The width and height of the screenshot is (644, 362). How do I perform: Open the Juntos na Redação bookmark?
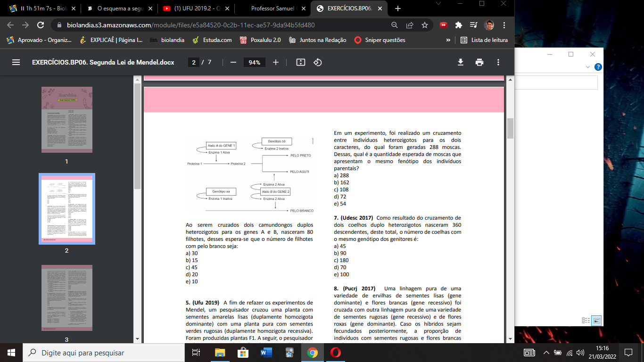[318, 40]
